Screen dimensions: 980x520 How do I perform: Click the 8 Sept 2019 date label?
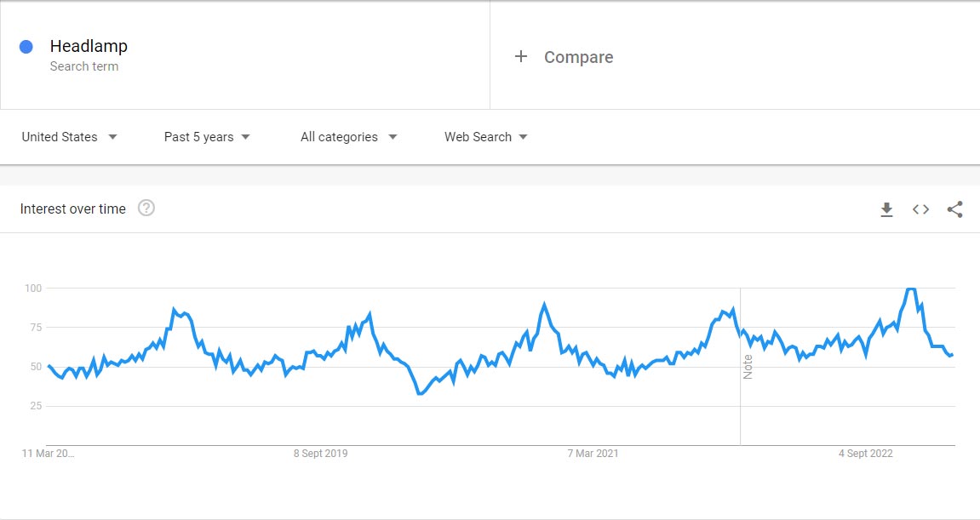click(320, 454)
